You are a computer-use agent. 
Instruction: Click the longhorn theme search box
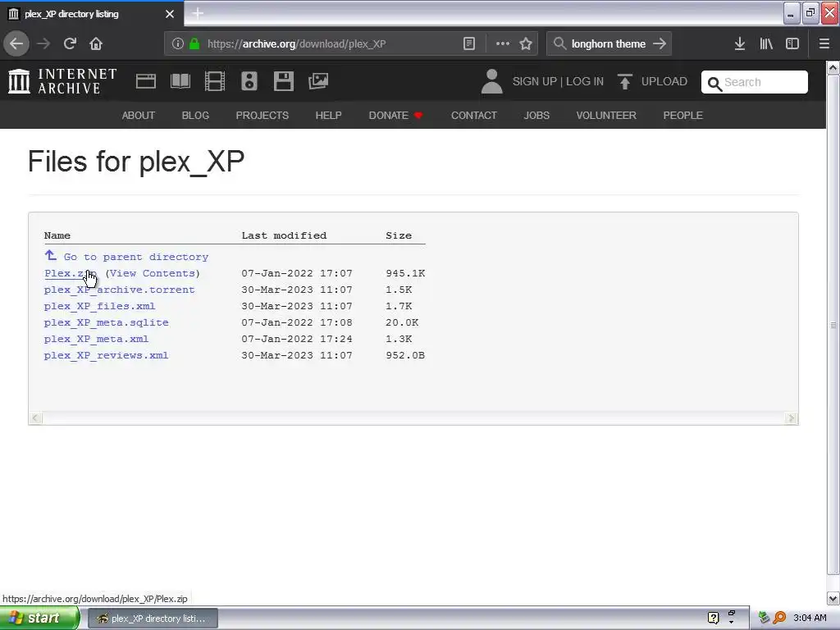608,44
